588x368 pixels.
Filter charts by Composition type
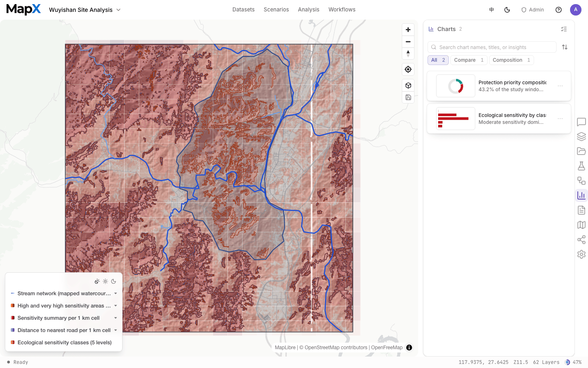pos(511,60)
